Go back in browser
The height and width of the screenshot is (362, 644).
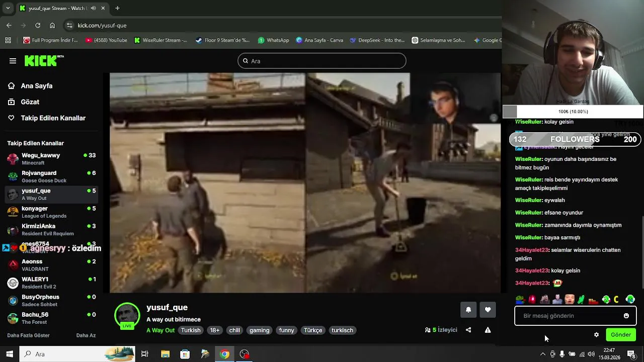click(x=9, y=25)
